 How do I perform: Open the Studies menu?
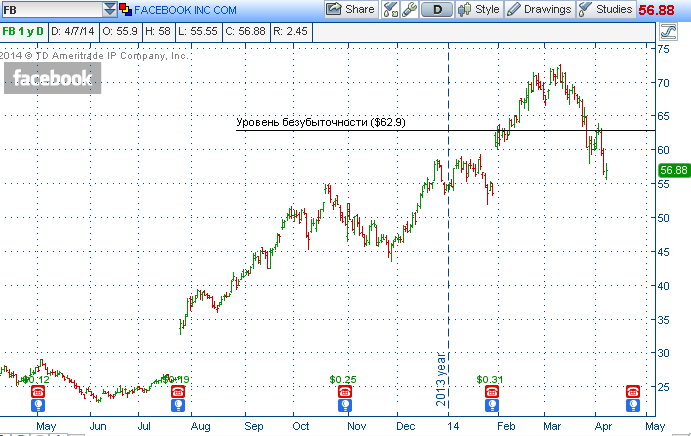coord(606,9)
